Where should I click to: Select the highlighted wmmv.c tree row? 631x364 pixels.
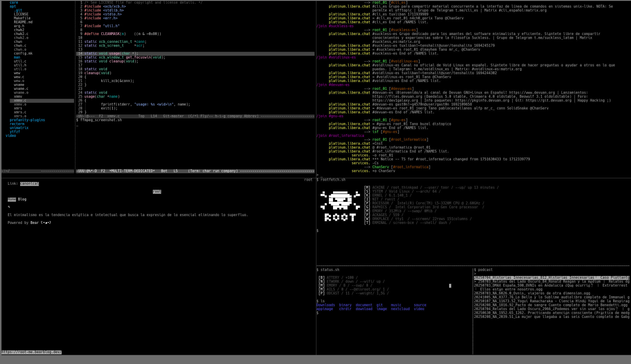coord(41,101)
